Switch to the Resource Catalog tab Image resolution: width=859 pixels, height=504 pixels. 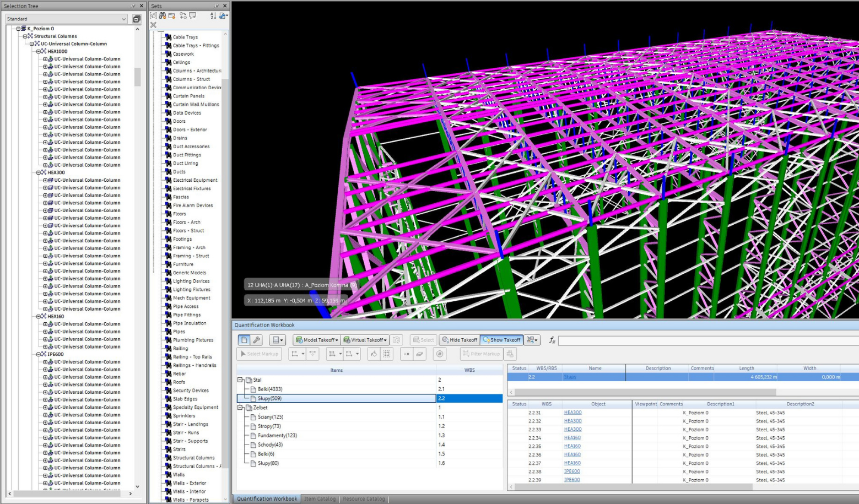pyautogui.click(x=364, y=499)
